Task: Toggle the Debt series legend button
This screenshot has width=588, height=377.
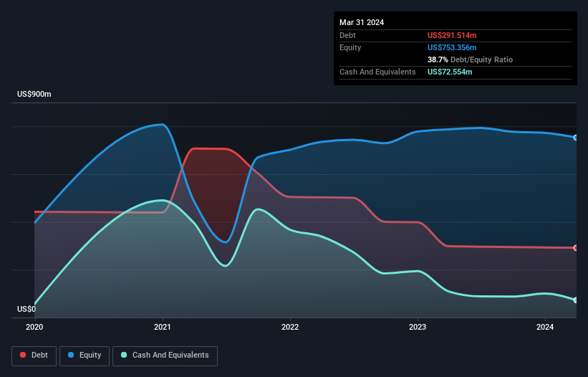Action: pos(34,355)
